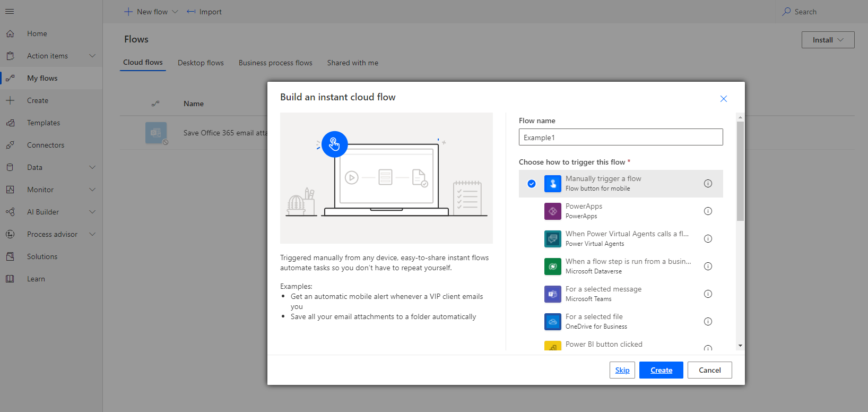Open the Install dropdown button
Screen dimensions: 868x412
pos(828,40)
